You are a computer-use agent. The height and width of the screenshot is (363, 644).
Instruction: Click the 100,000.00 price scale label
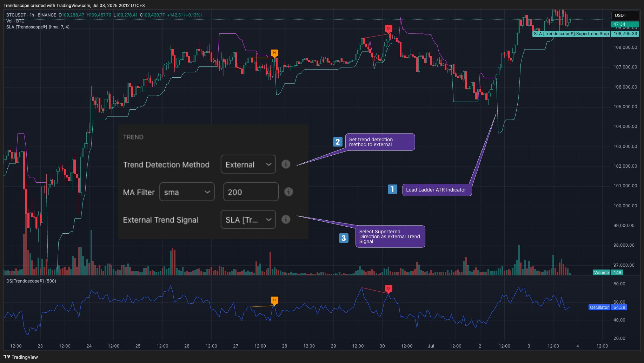625,206
